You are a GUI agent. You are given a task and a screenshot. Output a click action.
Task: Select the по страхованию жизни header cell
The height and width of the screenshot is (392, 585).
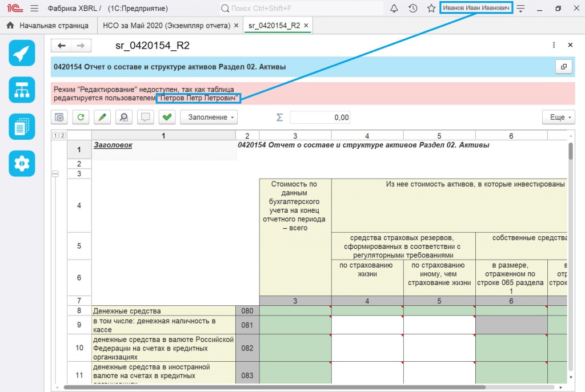[x=367, y=278]
